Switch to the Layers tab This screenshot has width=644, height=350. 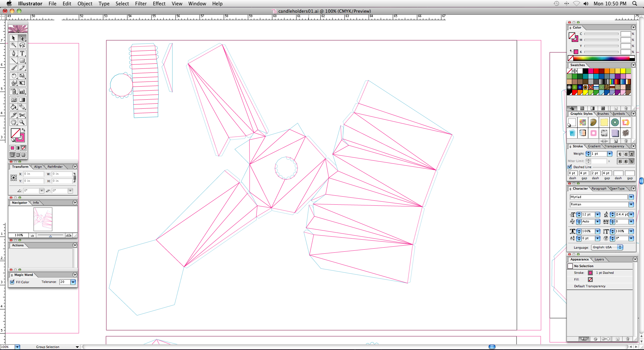click(599, 259)
